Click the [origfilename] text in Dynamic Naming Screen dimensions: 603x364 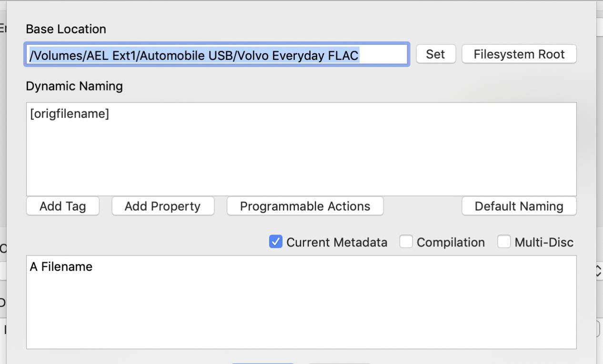[70, 115]
